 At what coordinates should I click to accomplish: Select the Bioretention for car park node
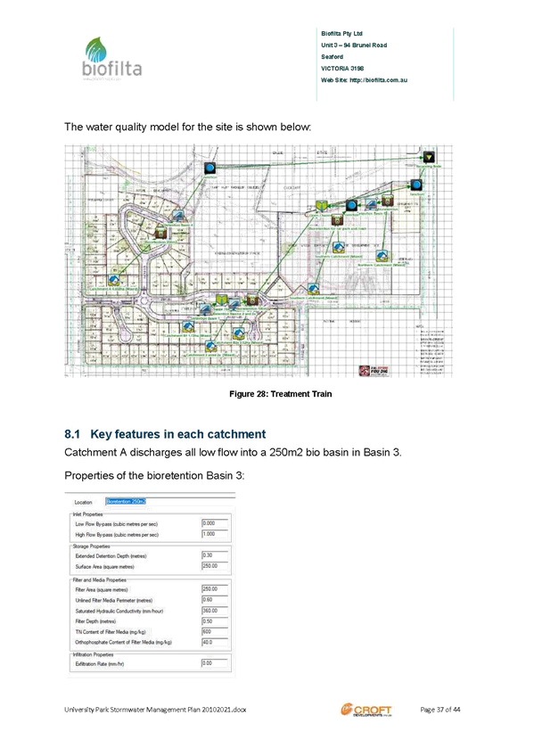tap(337, 221)
